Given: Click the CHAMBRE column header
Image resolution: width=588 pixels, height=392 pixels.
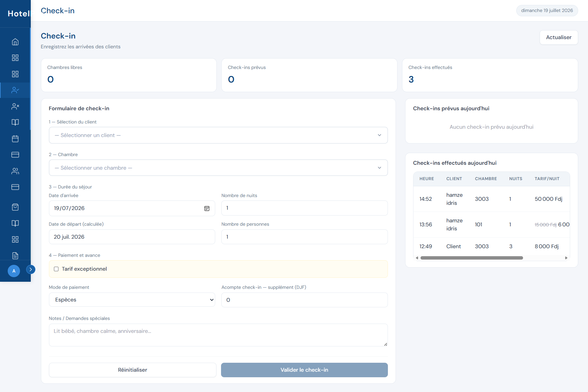Looking at the screenshot, I should tap(486, 179).
